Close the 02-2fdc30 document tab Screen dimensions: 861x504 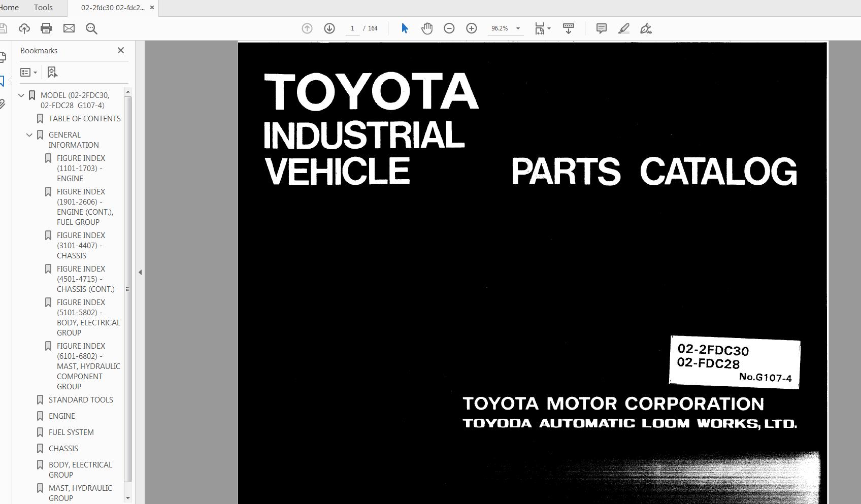pyautogui.click(x=152, y=8)
